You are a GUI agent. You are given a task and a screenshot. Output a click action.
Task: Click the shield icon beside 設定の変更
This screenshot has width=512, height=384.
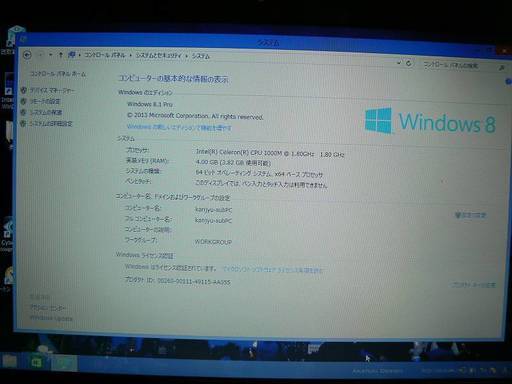coord(458,215)
